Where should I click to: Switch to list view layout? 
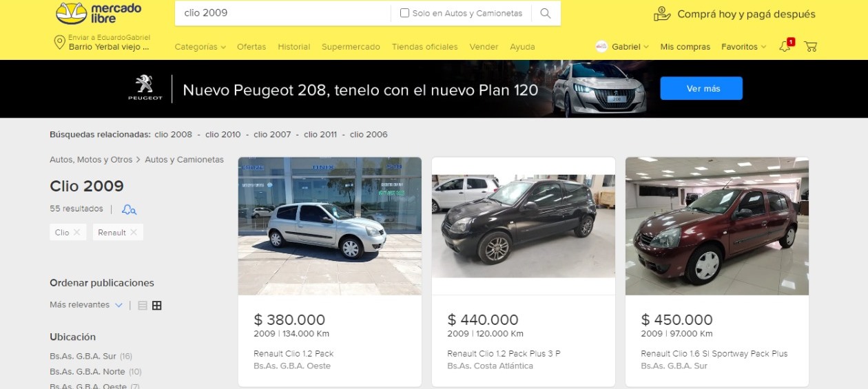click(x=143, y=305)
